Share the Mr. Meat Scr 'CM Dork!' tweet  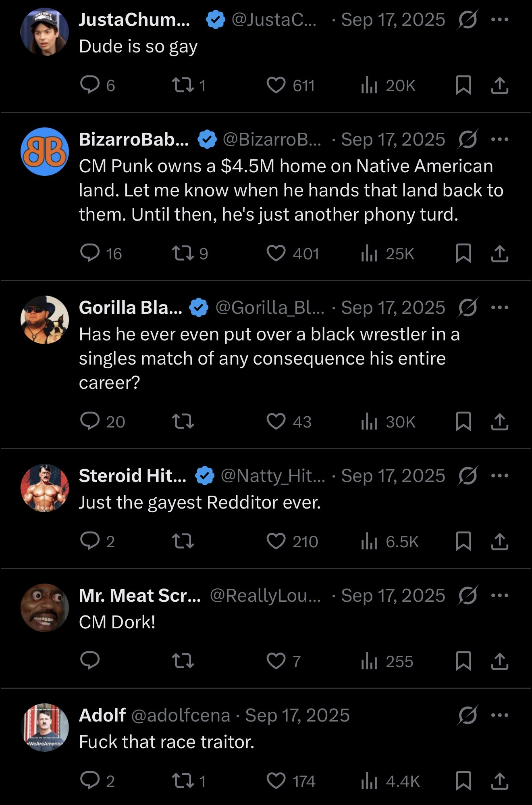[x=499, y=661]
